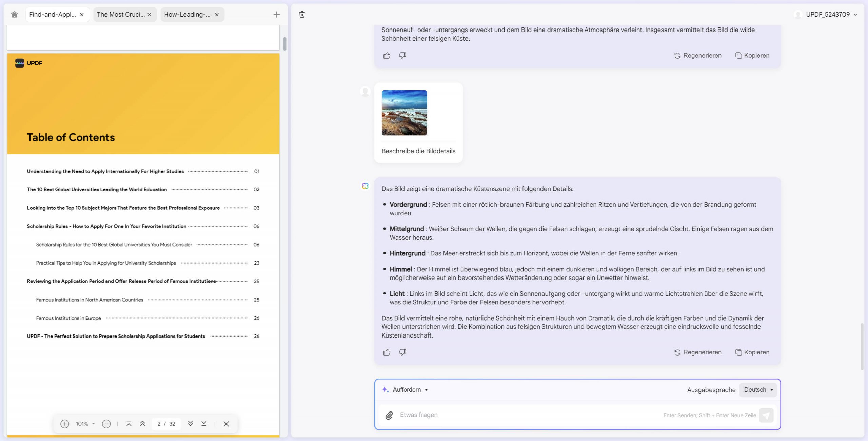Click the Table of Contents heading
The height and width of the screenshot is (441, 868).
click(x=71, y=137)
